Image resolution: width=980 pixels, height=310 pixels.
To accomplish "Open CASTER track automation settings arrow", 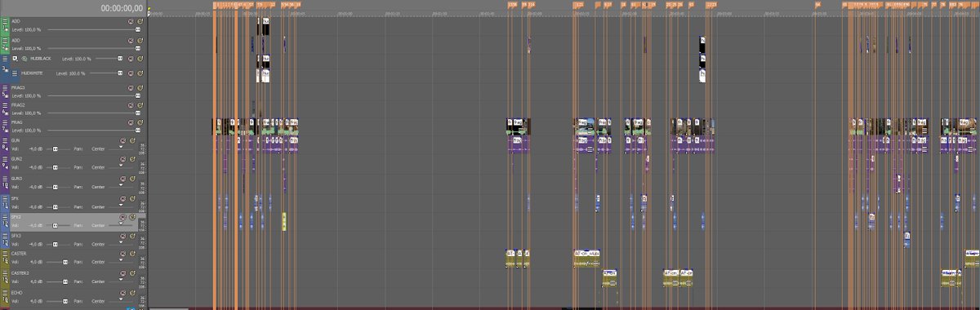I will point(121,260).
